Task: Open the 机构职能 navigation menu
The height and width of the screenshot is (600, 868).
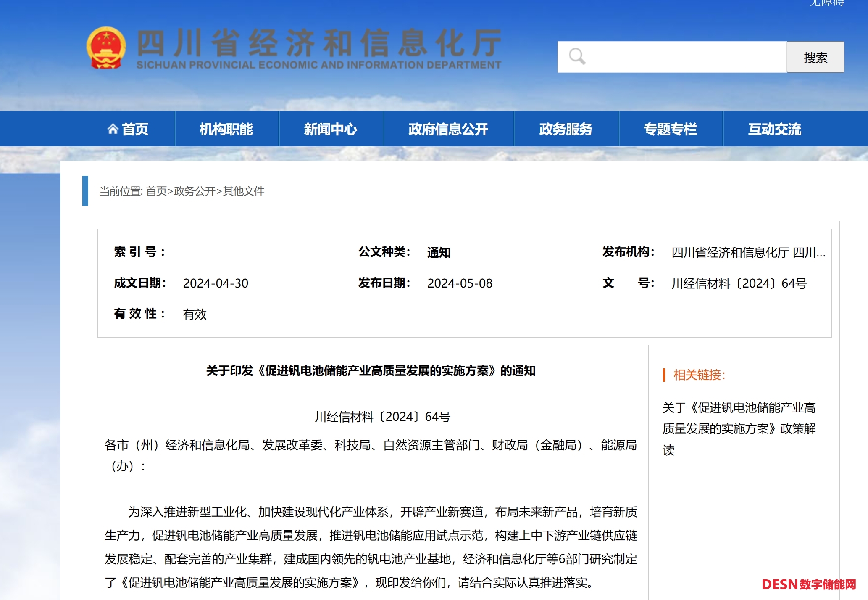Action: [x=226, y=129]
